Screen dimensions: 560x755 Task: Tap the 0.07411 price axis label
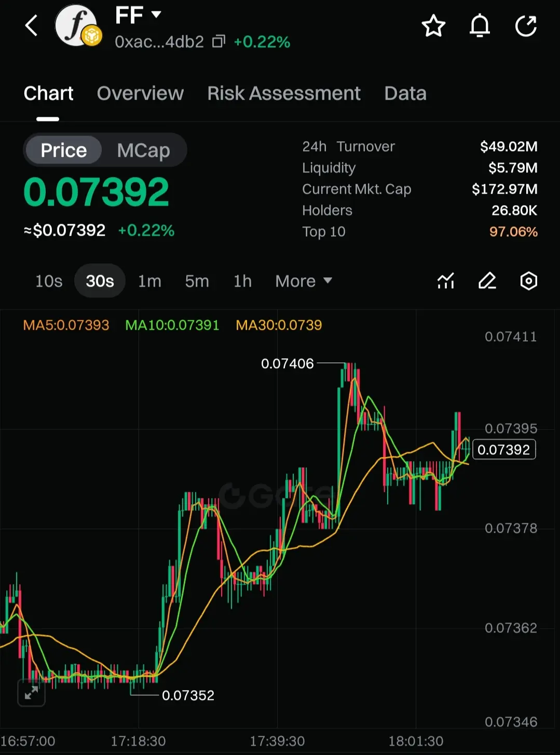coord(511,336)
